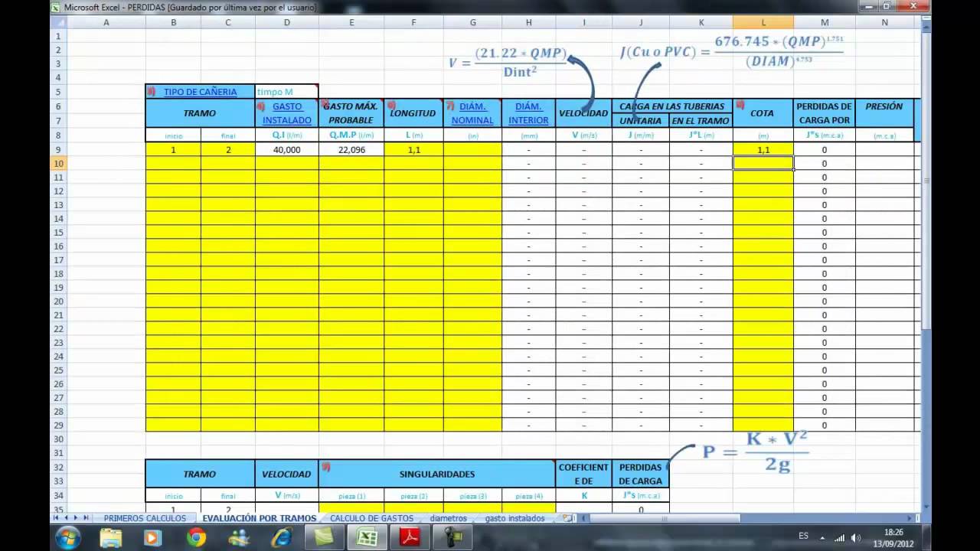
Task: Click the network signal tray icon
Action: coord(840,538)
